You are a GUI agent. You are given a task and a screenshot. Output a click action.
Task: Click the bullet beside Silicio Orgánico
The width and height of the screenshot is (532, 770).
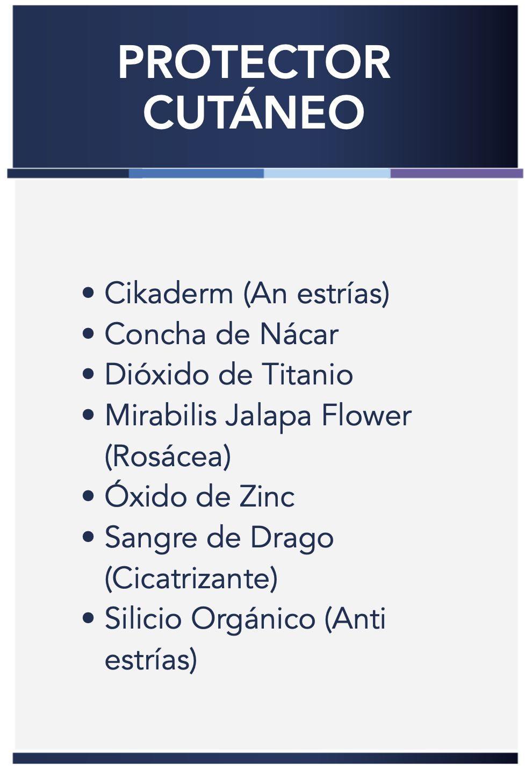point(89,619)
